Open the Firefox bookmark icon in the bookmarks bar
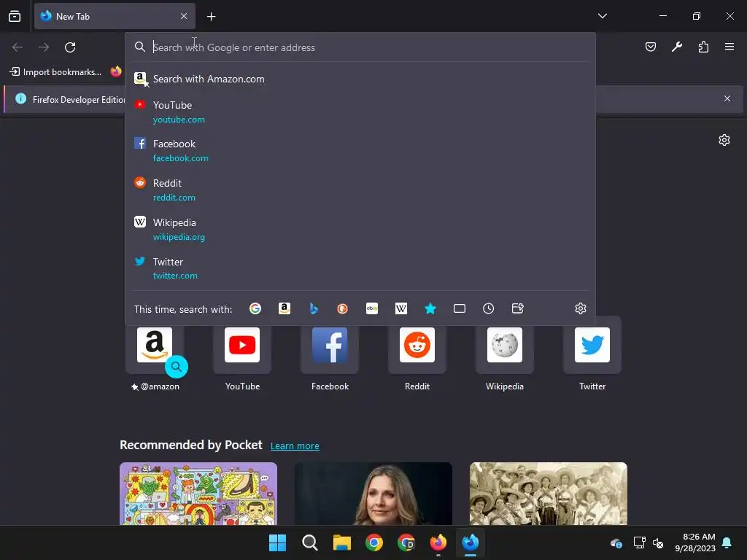Screen dimensions: 747x560 (x=116, y=72)
